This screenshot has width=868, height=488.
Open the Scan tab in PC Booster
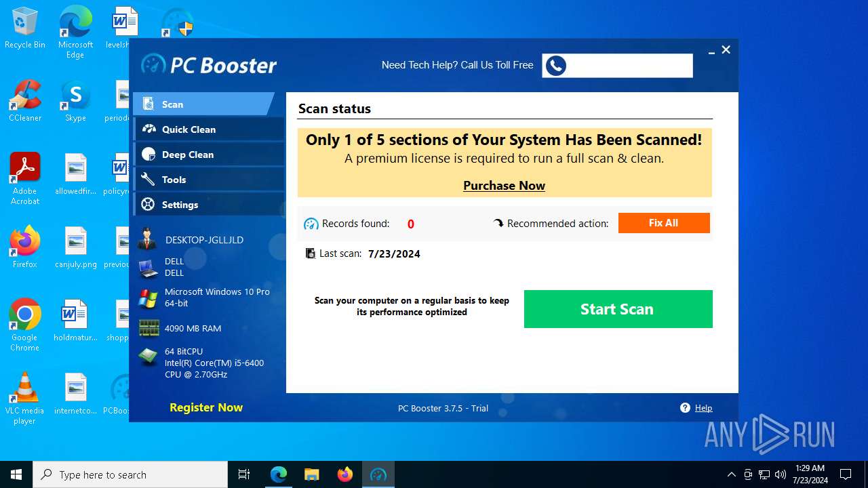point(203,104)
